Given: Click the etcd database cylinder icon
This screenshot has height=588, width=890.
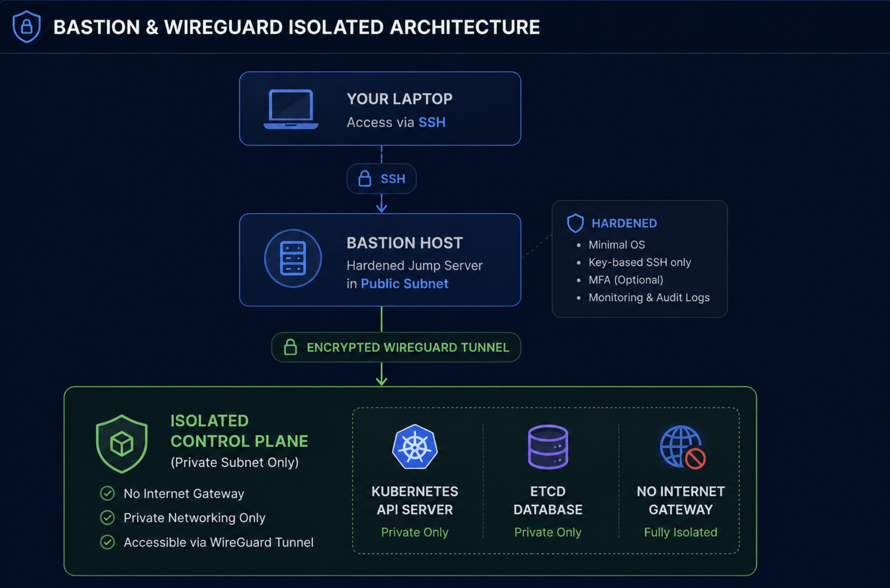Looking at the screenshot, I should pyautogui.click(x=548, y=447).
